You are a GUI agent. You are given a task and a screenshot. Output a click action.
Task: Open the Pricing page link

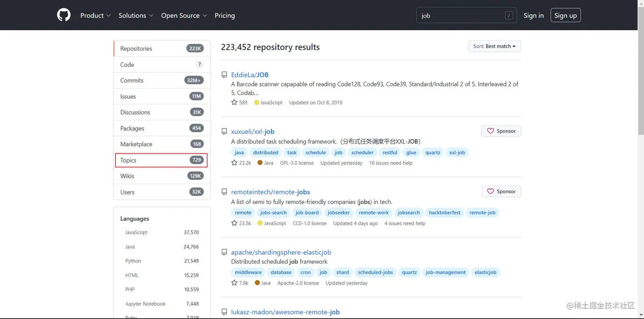click(x=224, y=15)
